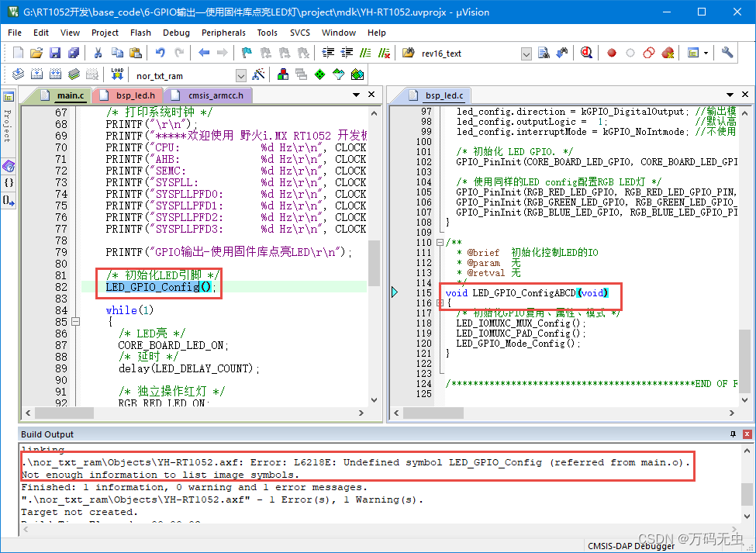Open the window layout dropdown arrow

(x=706, y=52)
